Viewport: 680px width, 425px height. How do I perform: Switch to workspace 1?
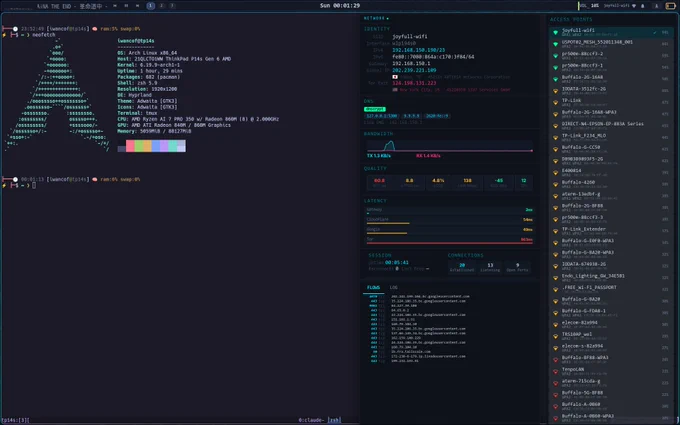(150, 6)
